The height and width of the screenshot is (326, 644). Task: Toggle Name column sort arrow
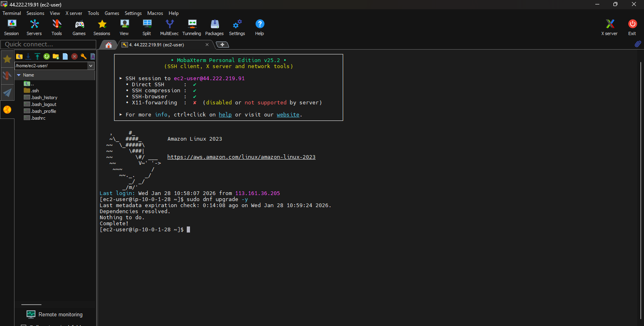point(19,75)
